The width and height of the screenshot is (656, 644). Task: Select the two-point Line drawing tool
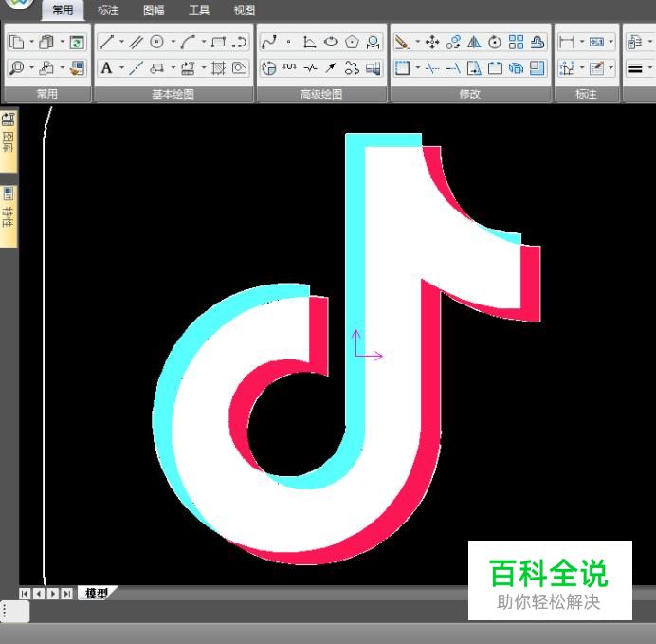pyautogui.click(x=107, y=42)
